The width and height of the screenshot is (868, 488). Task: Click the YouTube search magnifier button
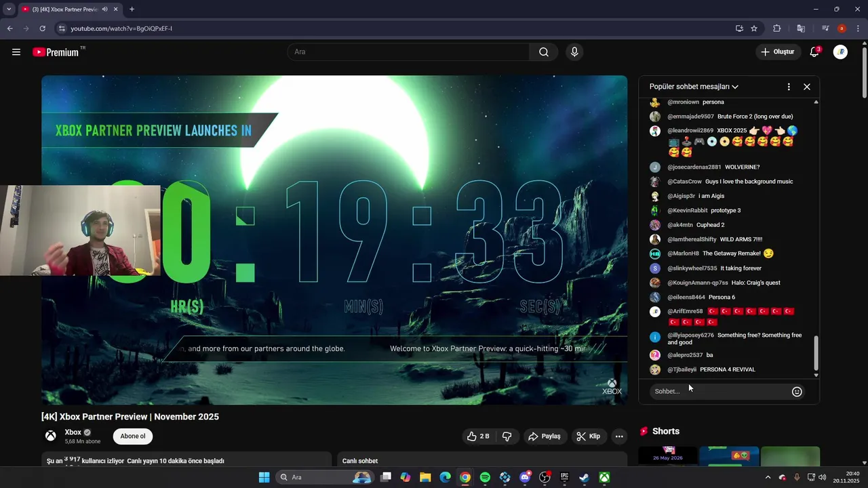point(544,52)
